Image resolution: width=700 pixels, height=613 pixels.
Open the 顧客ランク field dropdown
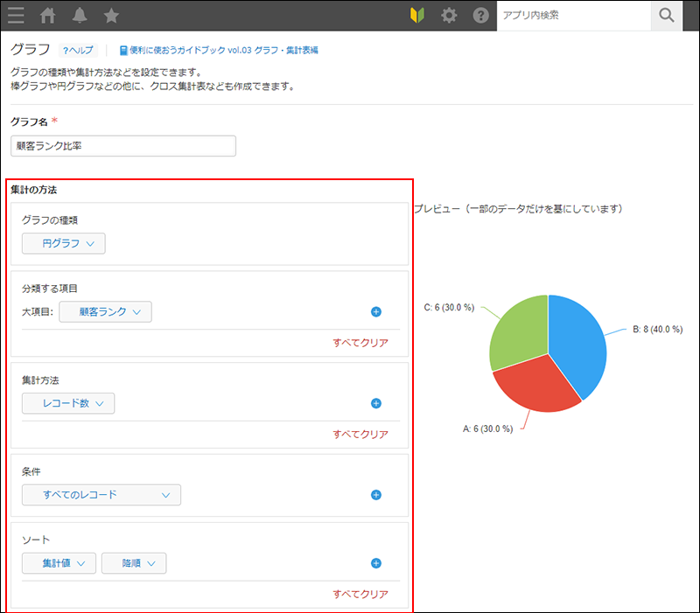[x=105, y=311]
